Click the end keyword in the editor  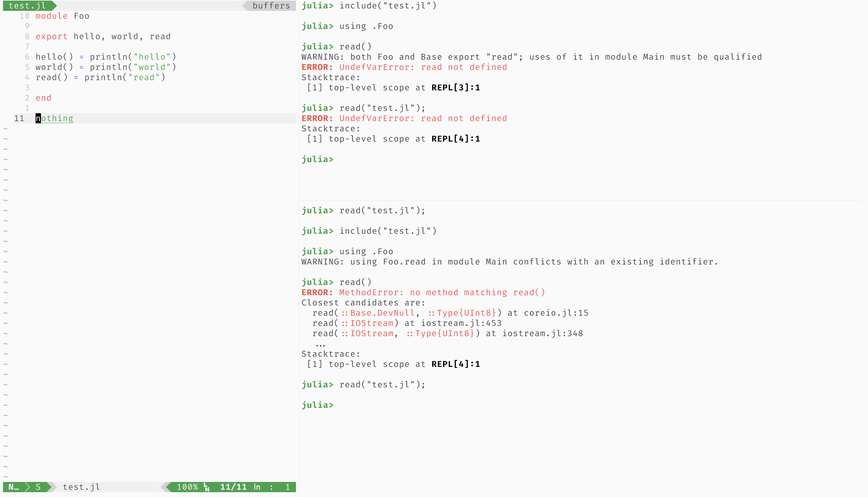(43, 98)
